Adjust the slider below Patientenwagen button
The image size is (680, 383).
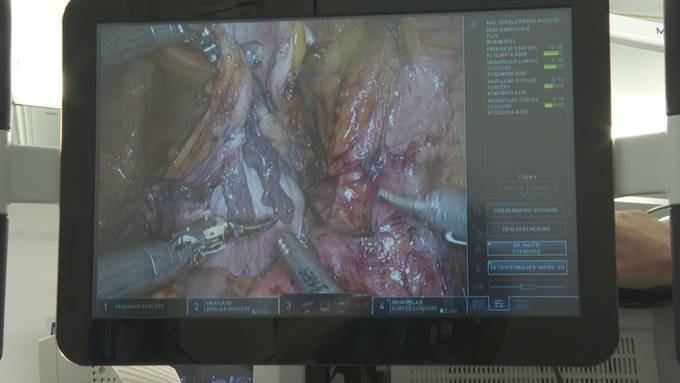point(527,287)
